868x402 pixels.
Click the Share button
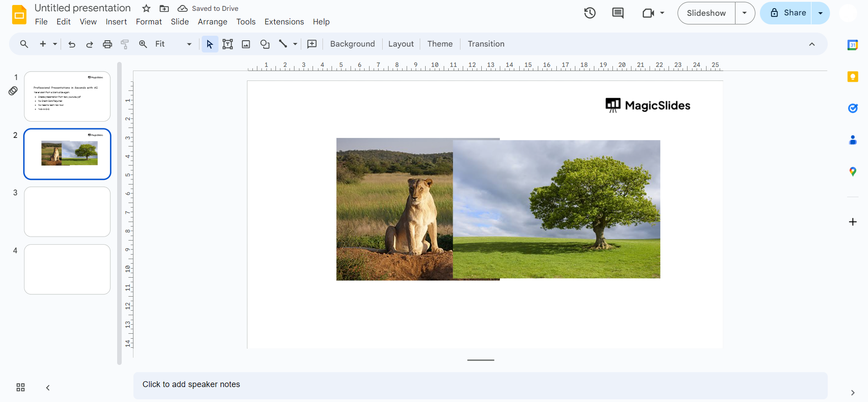787,13
